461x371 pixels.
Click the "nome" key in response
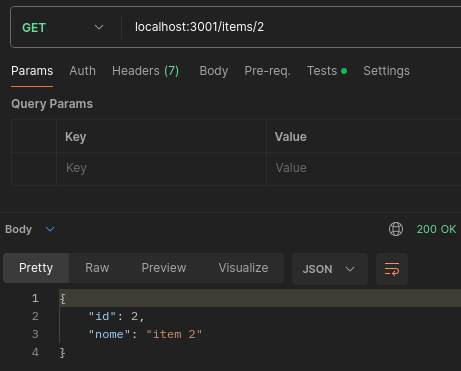(x=109, y=334)
